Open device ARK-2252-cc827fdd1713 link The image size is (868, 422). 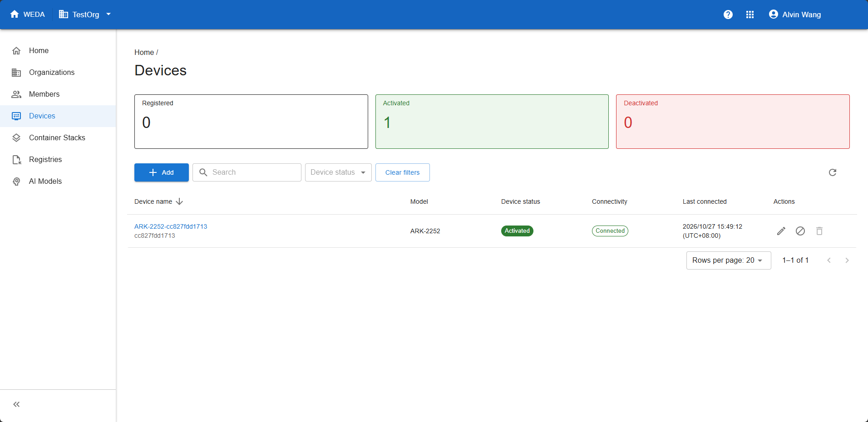click(171, 226)
